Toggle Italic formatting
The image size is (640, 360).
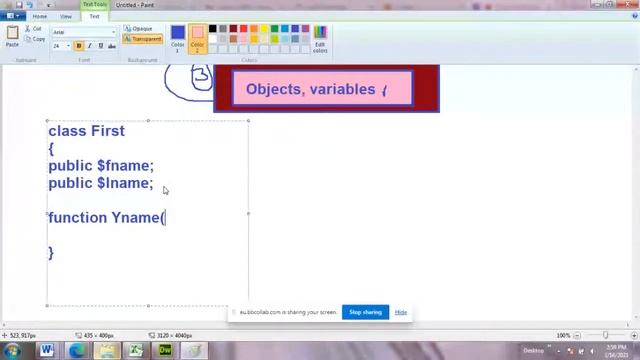pos(90,46)
